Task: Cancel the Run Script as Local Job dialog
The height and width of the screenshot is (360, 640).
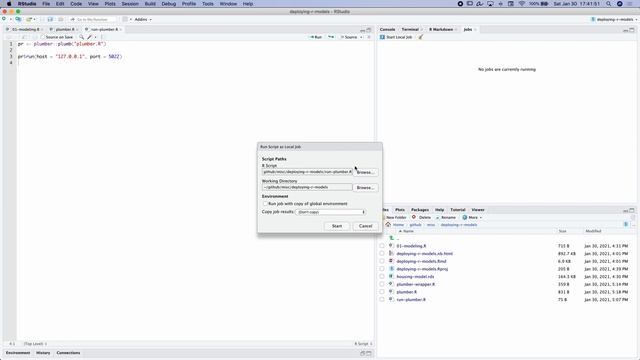Action: click(365, 226)
